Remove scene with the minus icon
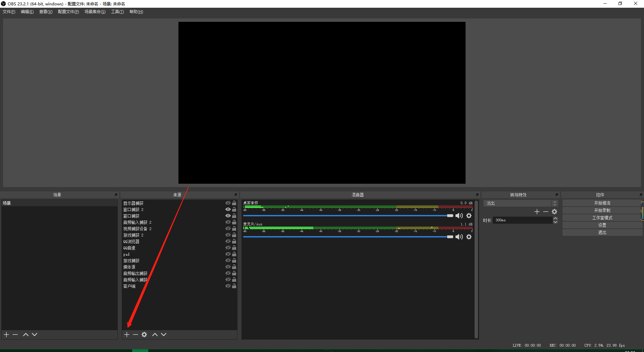The width and height of the screenshot is (644, 352). click(15, 335)
